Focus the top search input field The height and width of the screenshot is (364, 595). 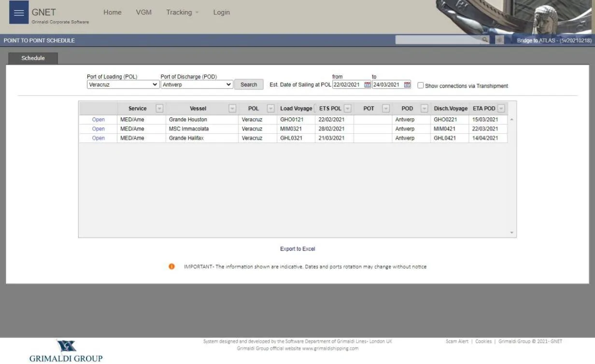(438, 40)
